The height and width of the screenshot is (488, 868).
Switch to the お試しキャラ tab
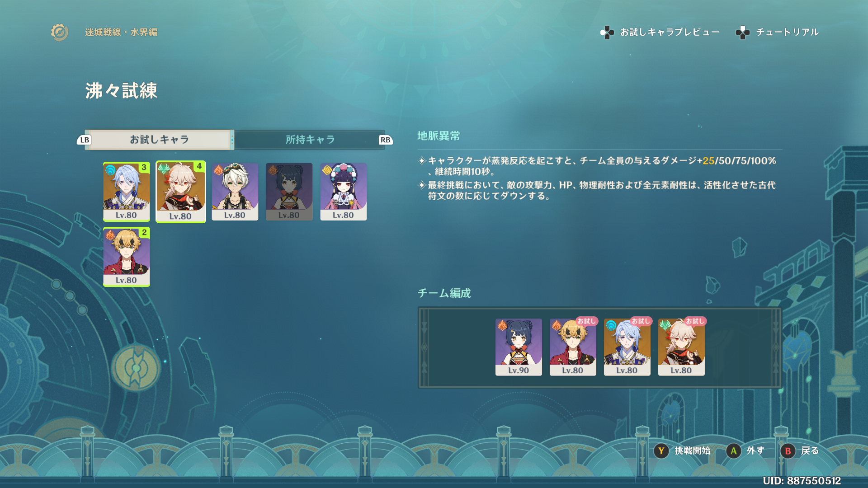[x=159, y=140]
